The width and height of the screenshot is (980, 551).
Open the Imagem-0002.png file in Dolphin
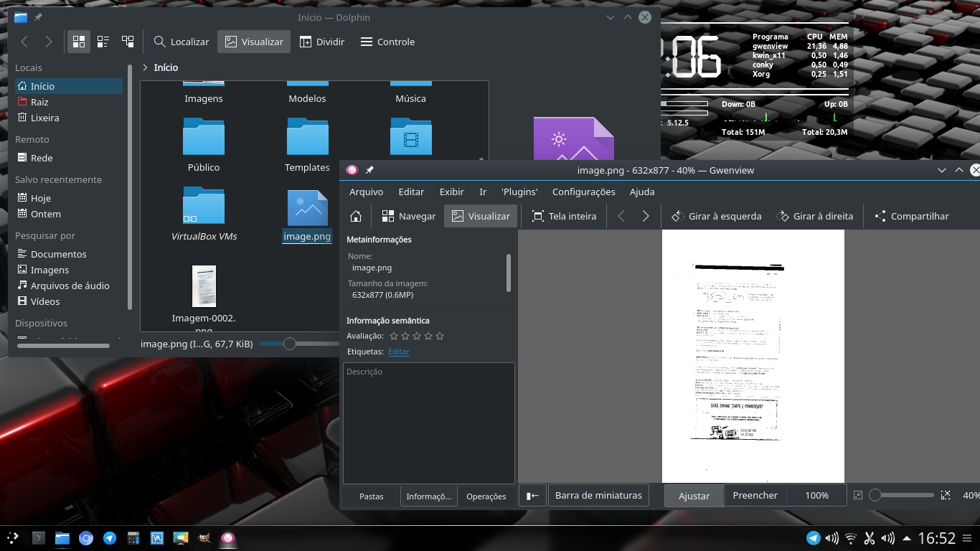tap(203, 287)
